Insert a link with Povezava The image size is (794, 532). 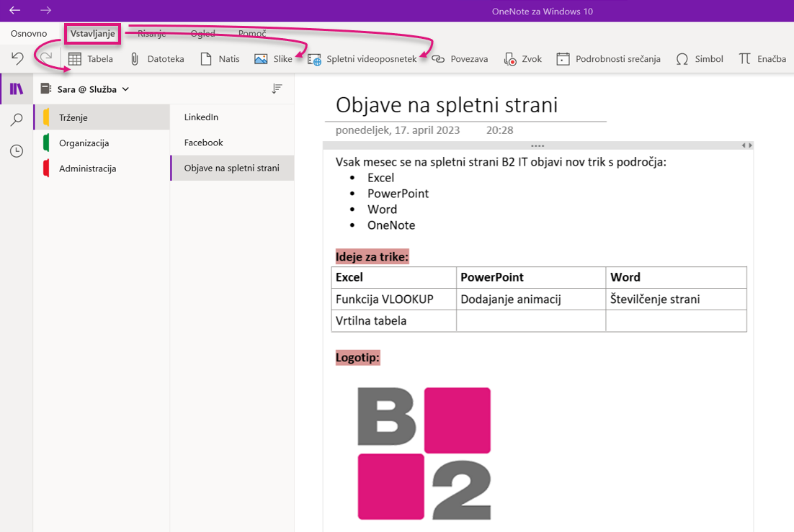[x=460, y=59]
